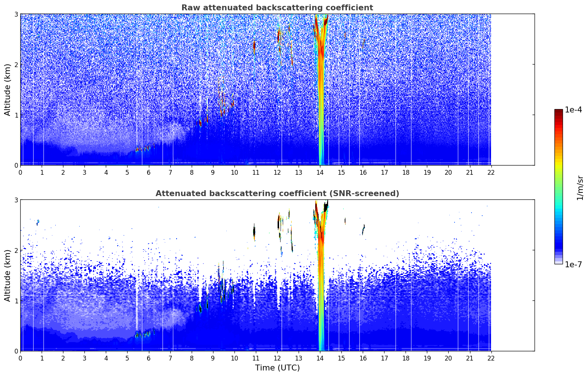
Task: Click the 1 km altitude tick on bottom plot
Action: (x=16, y=301)
